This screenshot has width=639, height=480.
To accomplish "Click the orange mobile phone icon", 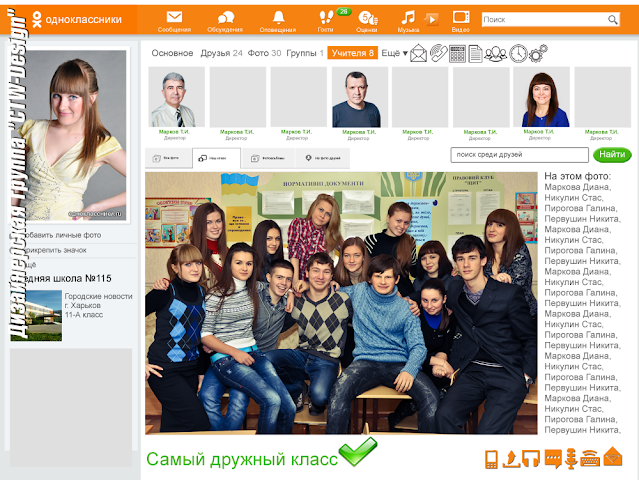I will coord(491,459).
